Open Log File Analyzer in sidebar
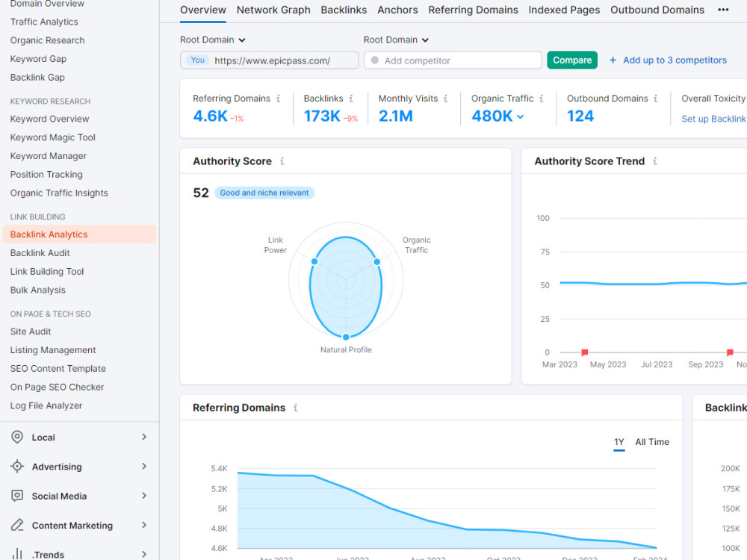Image resolution: width=747 pixels, height=560 pixels. tap(46, 405)
